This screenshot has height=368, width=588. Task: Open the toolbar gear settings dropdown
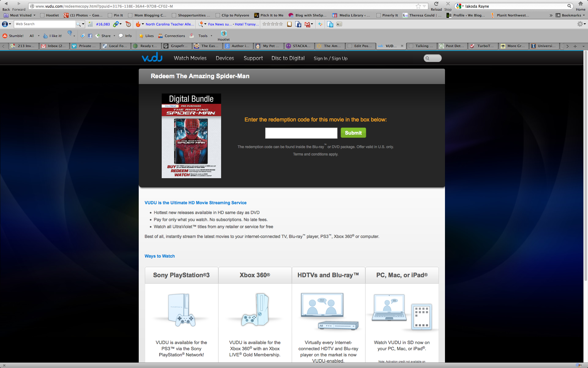[x=581, y=24]
